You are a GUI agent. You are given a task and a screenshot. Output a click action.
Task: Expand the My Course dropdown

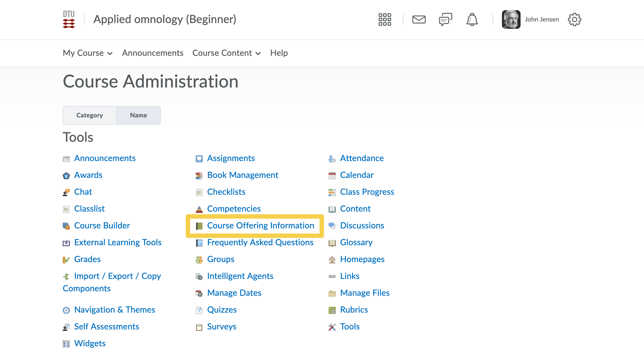(x=88, y=53)
